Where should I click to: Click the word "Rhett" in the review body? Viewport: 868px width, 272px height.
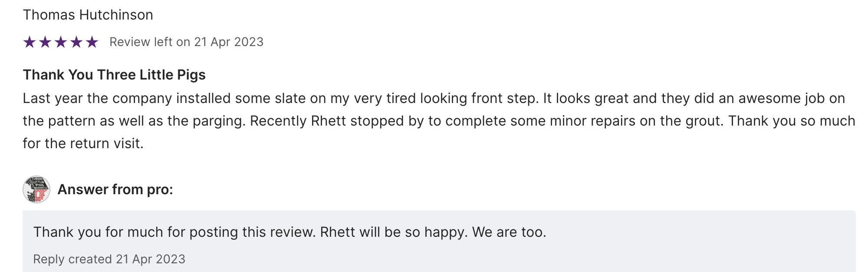[329, 121]
